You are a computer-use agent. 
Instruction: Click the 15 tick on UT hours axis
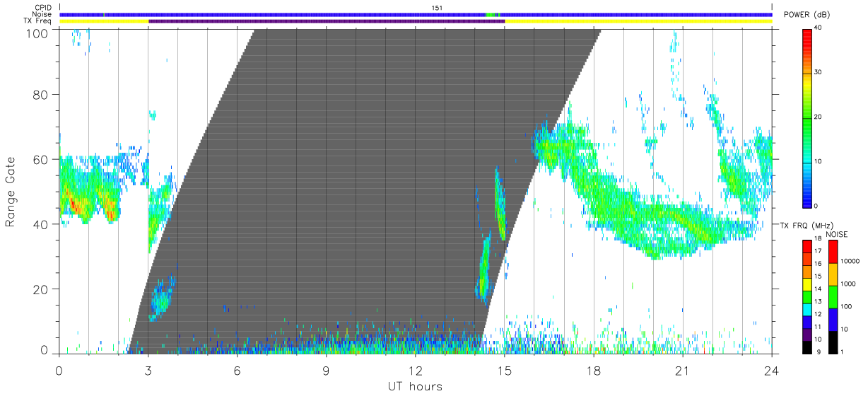coord(505,370)
